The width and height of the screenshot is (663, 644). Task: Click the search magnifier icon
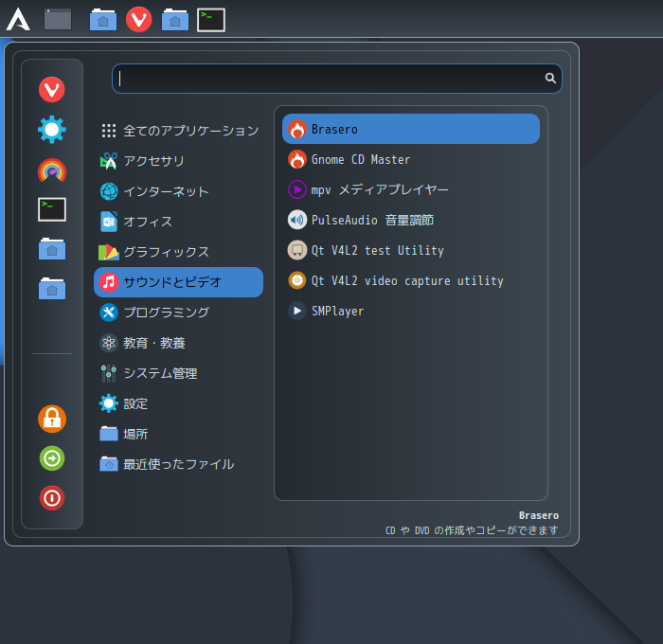point(550,79)
